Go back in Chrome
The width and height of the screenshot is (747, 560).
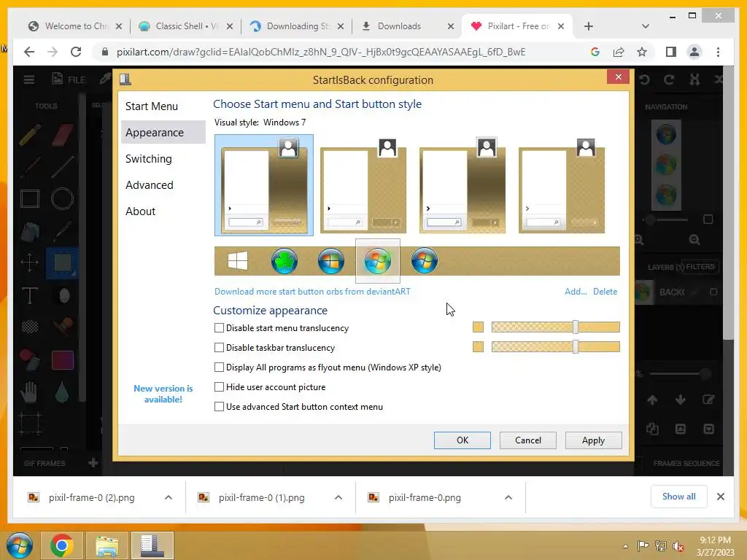(x=29, y=52)
